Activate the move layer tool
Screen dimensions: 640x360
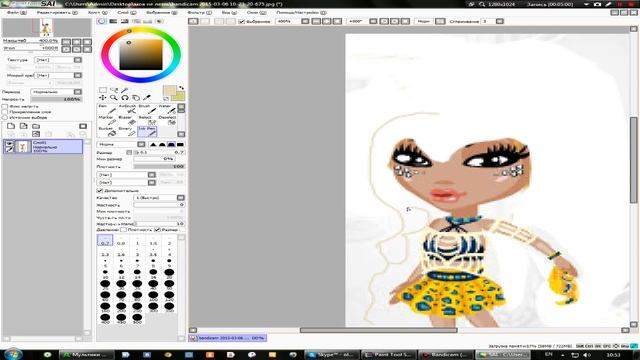[103, 98]
